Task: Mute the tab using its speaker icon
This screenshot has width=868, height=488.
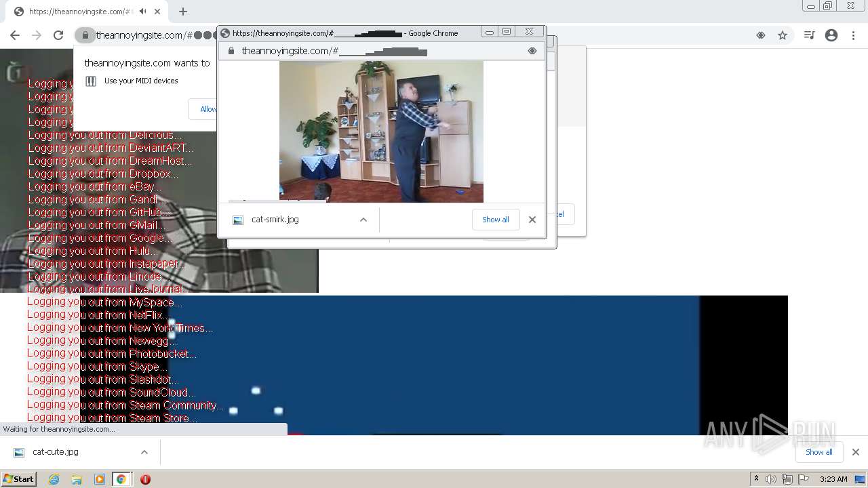Action: point(143,12)
